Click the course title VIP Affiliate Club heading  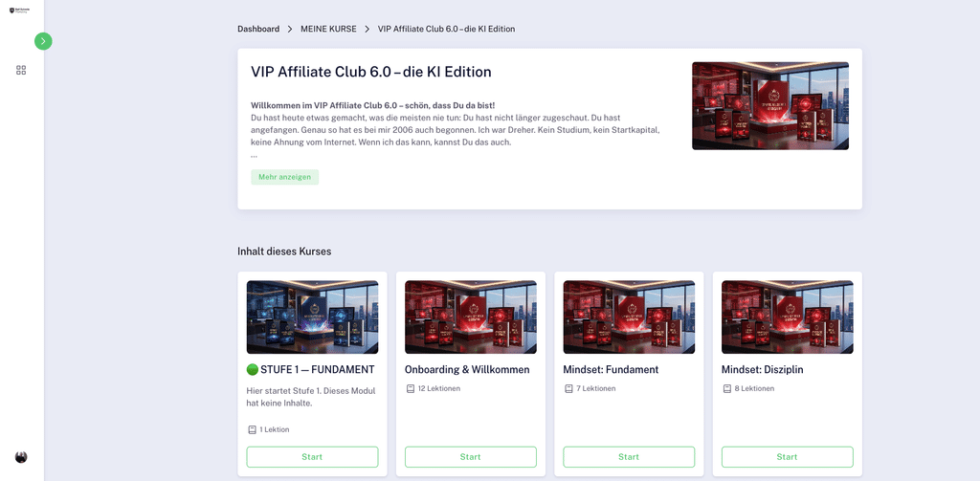point(371,72)
